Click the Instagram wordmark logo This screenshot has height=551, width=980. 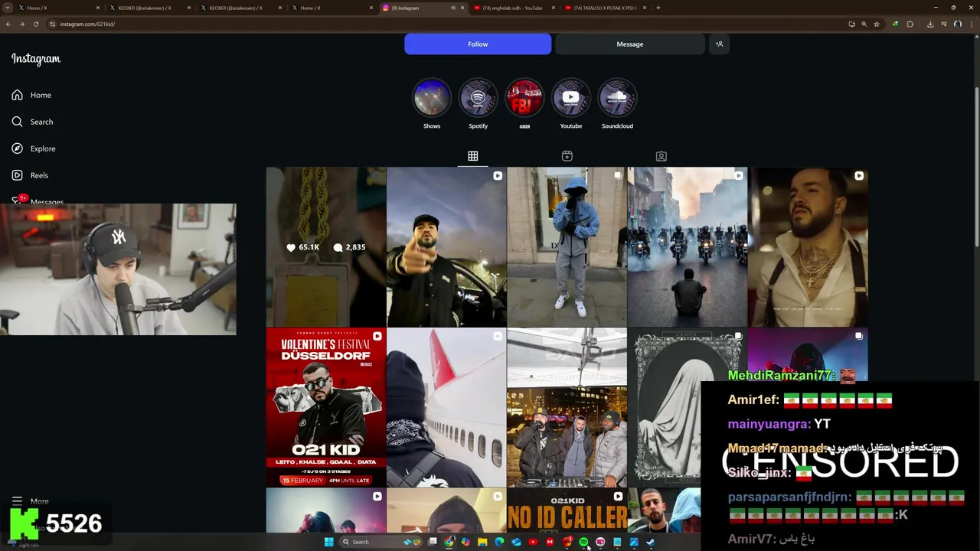click(36, 59)
